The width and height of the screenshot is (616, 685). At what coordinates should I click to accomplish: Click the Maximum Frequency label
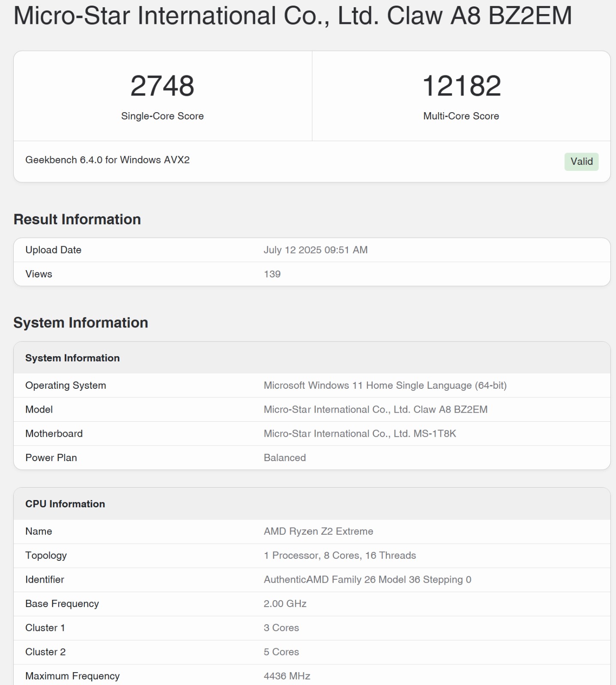pos(72,676)
